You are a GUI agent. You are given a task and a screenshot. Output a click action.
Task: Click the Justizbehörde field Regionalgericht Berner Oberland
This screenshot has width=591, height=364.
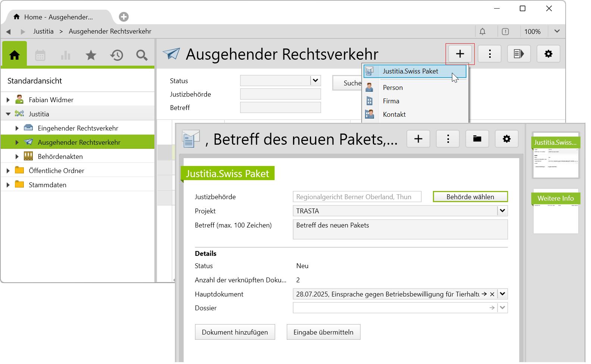[x=357, y=197]
